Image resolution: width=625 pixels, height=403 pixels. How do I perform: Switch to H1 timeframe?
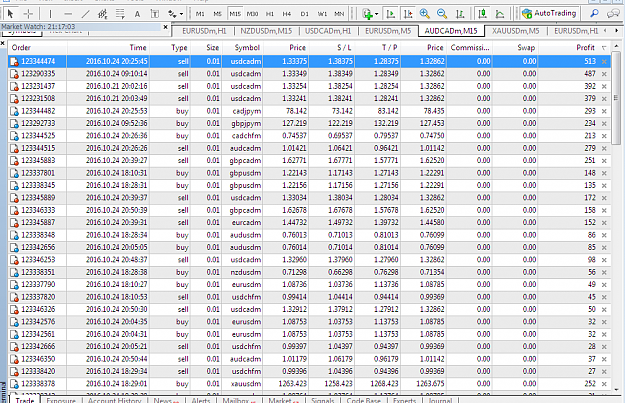tap(270, 14)
